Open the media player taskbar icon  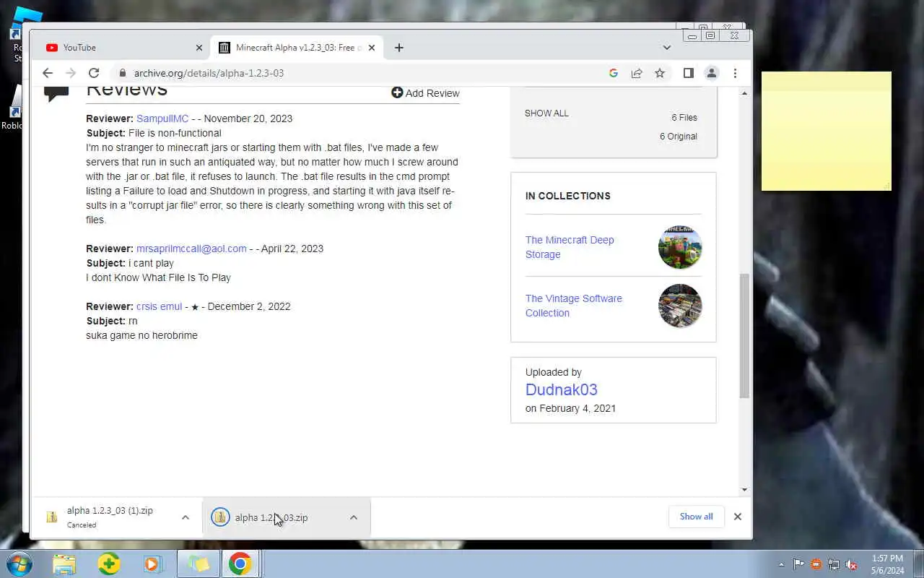coord(153,564)
